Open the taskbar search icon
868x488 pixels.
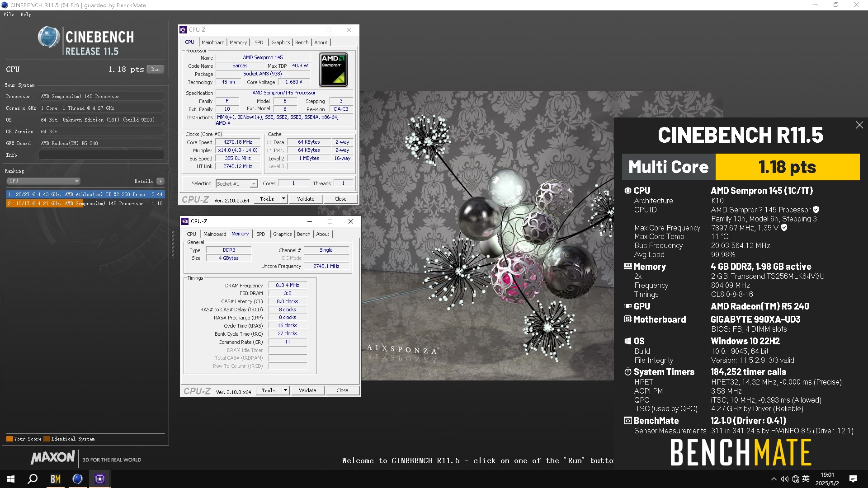[33, 479]
